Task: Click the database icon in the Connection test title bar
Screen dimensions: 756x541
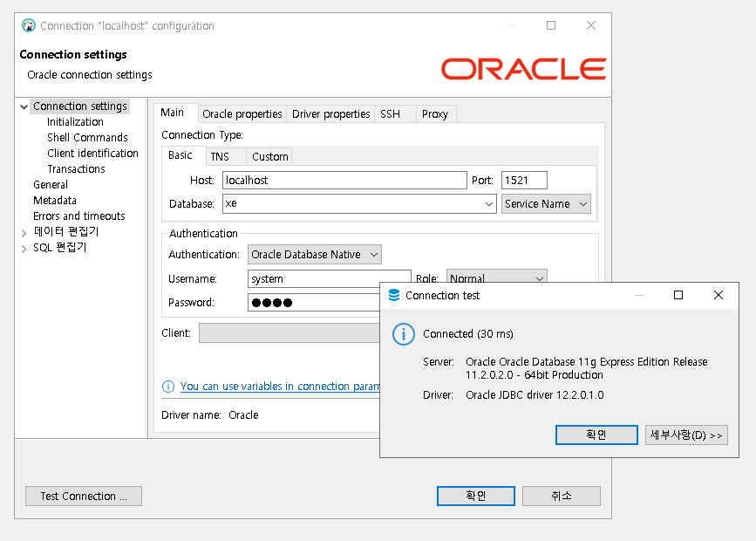Action: click(x=394, y=295)
